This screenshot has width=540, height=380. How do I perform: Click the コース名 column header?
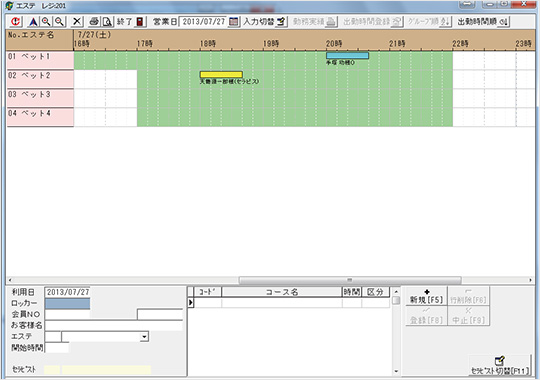(282, 292)
